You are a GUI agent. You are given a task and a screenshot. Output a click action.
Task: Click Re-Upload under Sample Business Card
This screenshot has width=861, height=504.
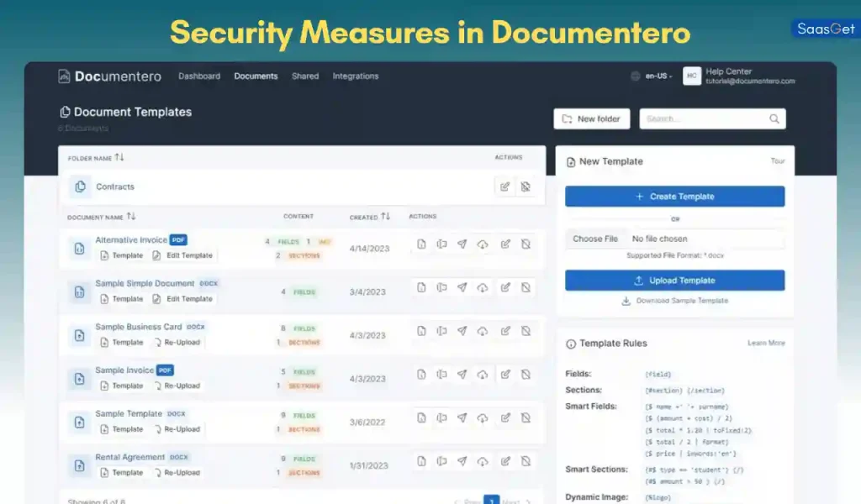pyautogui.click(x=177, y=342)
